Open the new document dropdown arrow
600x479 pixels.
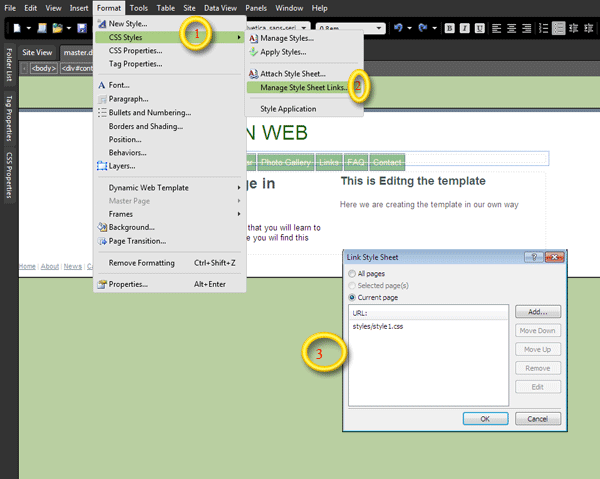click(x=28, y=28)
